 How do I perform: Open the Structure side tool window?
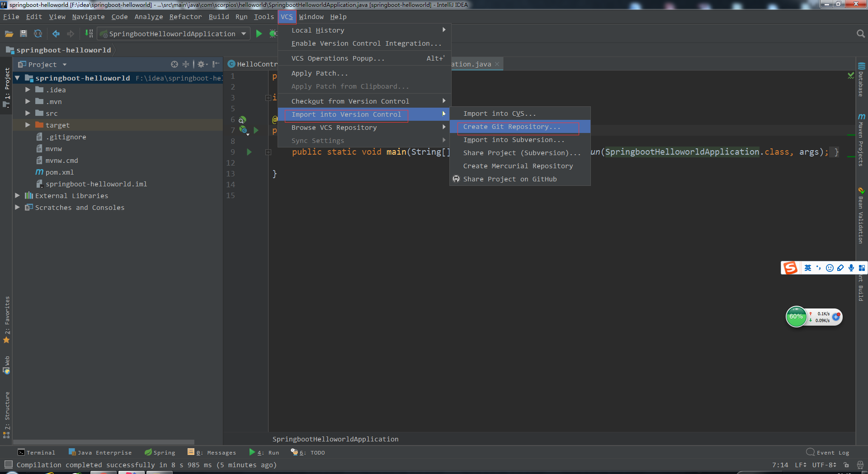click(7, 415)
